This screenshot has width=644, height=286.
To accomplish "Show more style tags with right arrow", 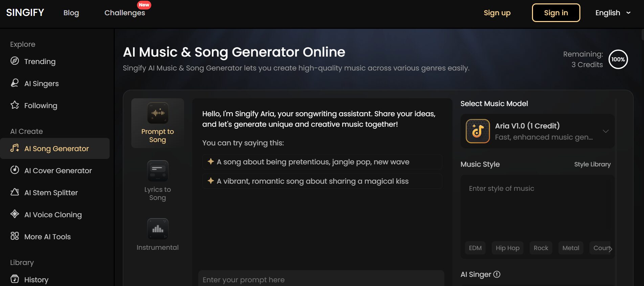I will point(610,249).
